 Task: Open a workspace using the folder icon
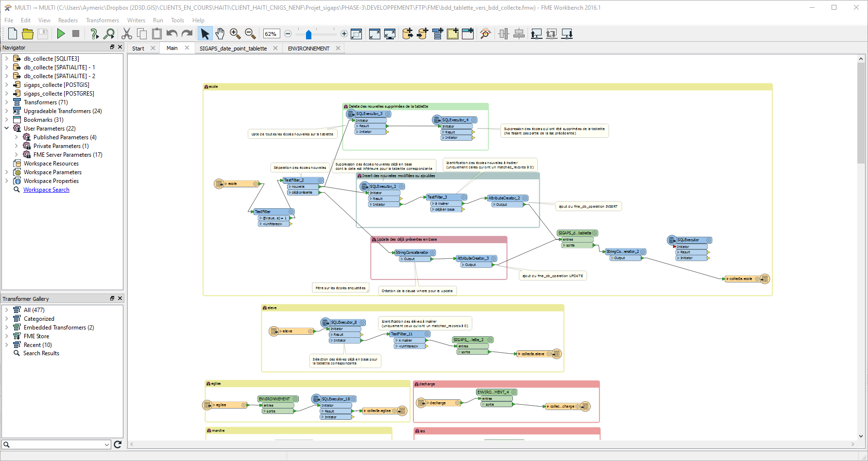tap(28, 33)
